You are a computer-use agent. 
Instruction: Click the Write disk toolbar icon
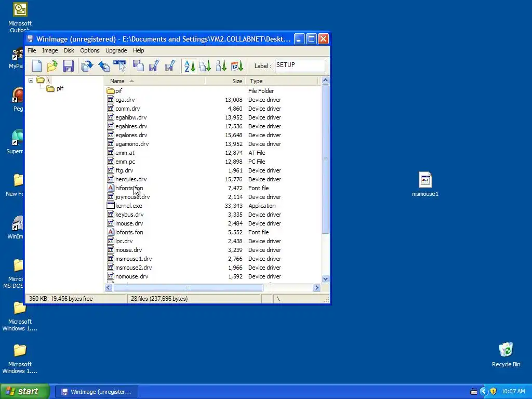click(154, 66)
